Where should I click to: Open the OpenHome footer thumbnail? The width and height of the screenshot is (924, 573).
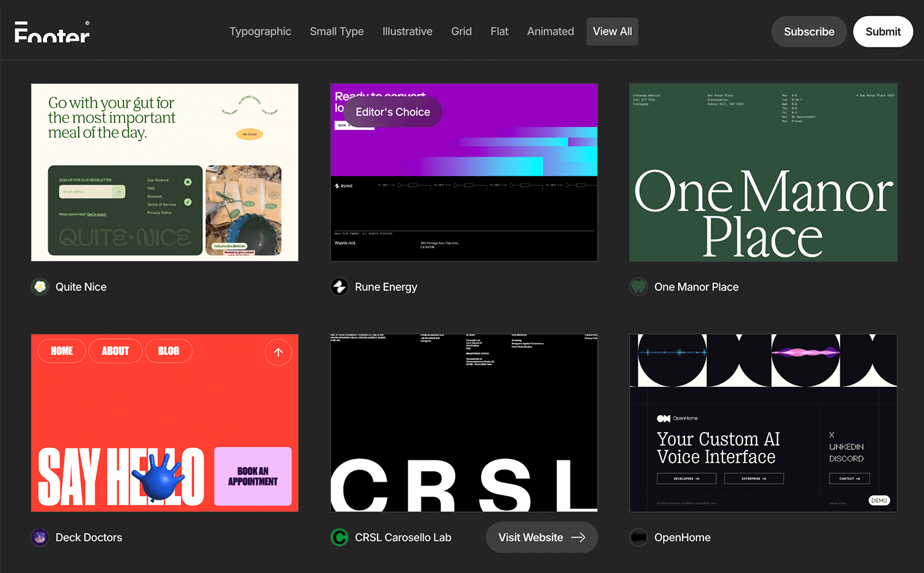pyautogui.click(x=763, y=423)
